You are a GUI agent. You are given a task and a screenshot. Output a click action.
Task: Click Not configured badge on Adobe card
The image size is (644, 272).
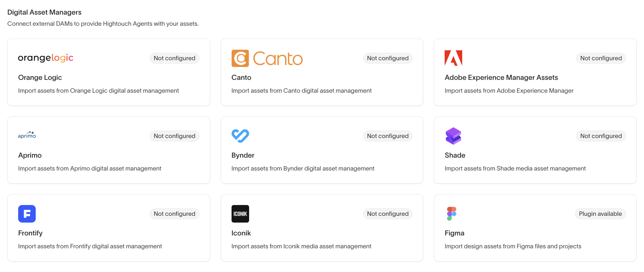pyautogui.click(x=601, y=58)
